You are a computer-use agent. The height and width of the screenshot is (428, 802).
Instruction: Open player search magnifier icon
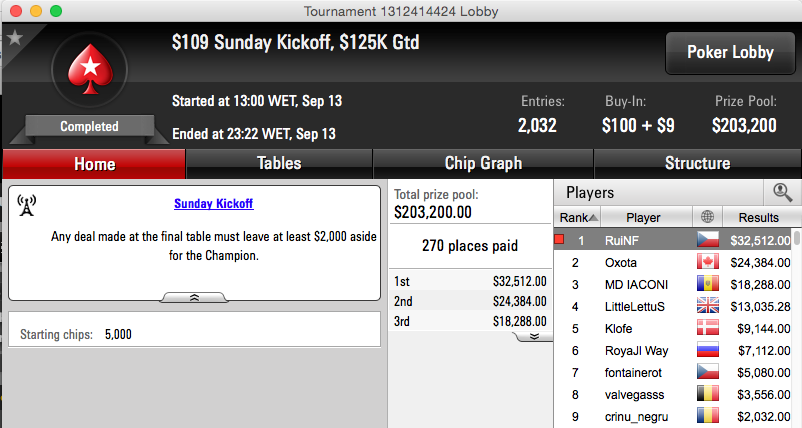[782, 192]
